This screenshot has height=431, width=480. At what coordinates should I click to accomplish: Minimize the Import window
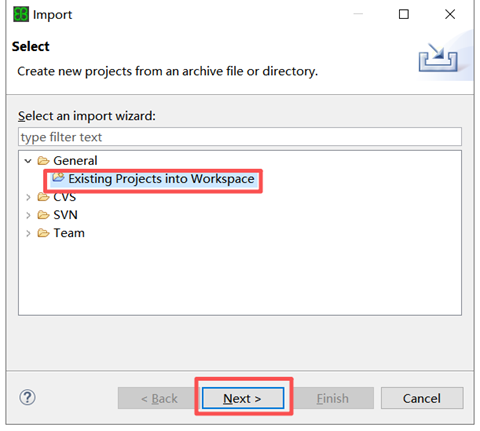click(358, 14)
